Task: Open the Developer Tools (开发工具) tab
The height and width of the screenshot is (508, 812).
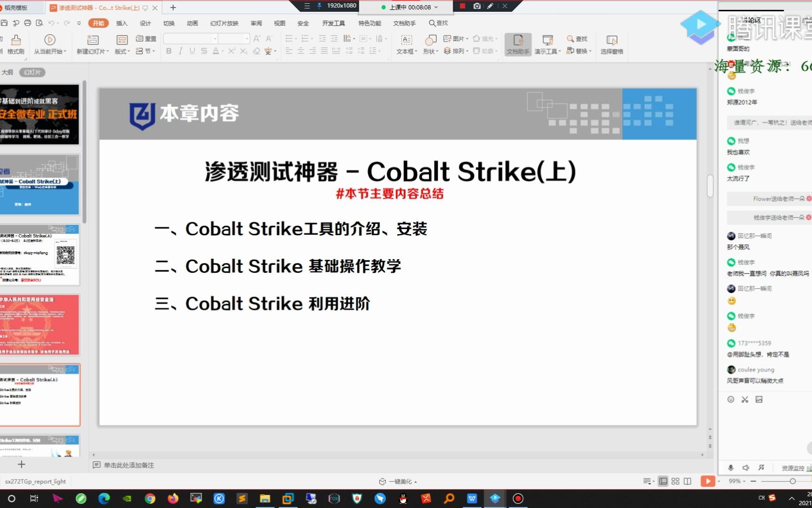Action: 334,23
